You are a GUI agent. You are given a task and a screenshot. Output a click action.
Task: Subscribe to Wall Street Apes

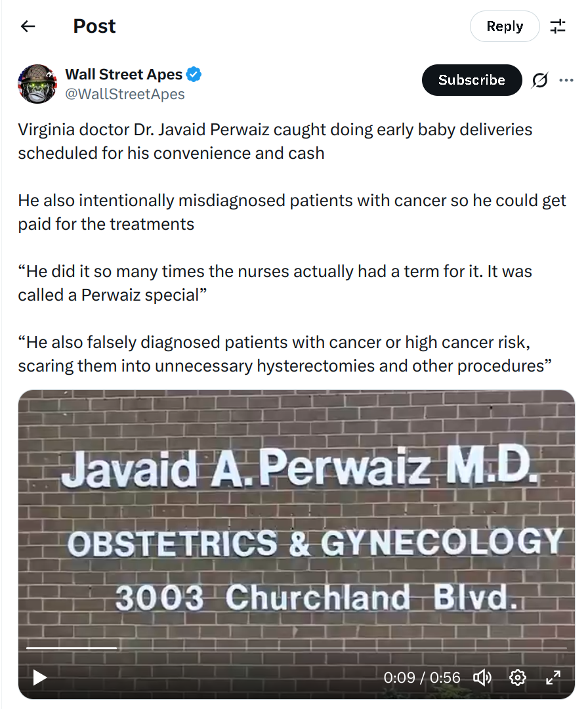[x=472, y=80]
